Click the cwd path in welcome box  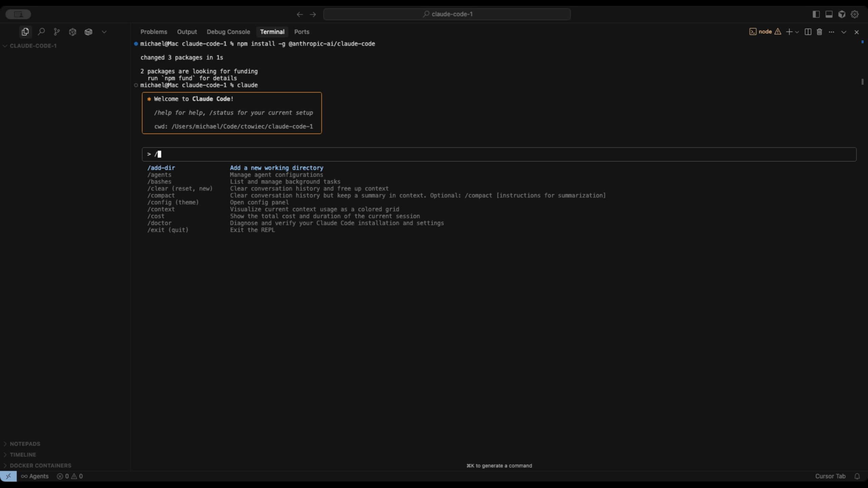pyautogui.click(x=242, y=126)
